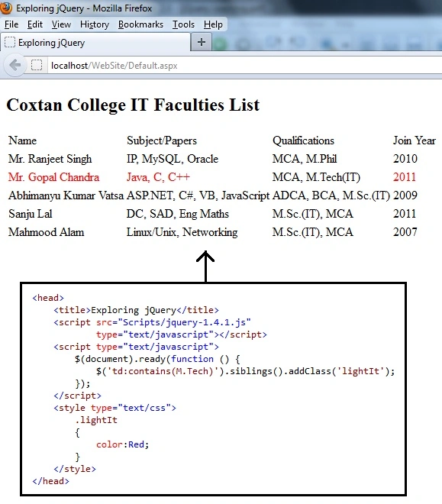Select the 2010 join year cell
The image size is (442, 504).
tap(405, 159)
